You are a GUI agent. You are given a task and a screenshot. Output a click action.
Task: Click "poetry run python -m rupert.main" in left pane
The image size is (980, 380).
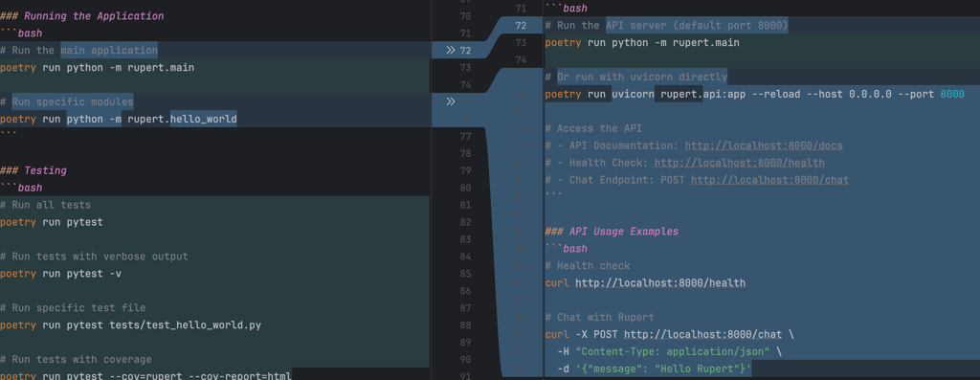click(97, 67)
